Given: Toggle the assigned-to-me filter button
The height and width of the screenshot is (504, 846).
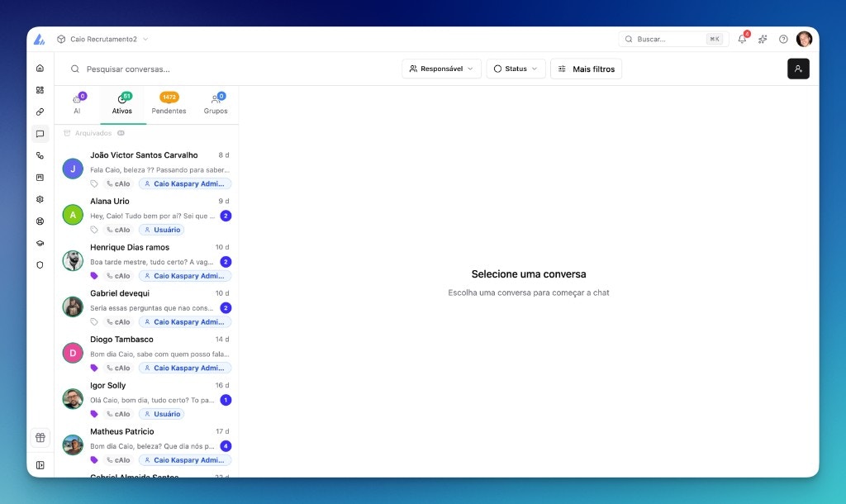Looking at the screenshot, I should click(797, 69).
